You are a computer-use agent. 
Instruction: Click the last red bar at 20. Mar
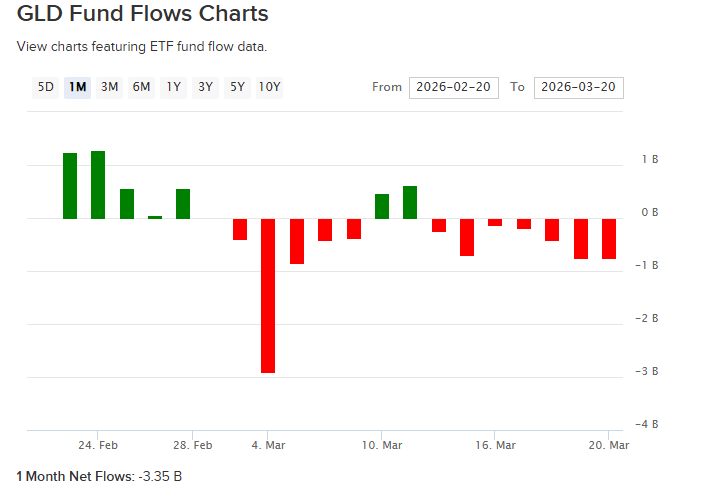[609, 239]
